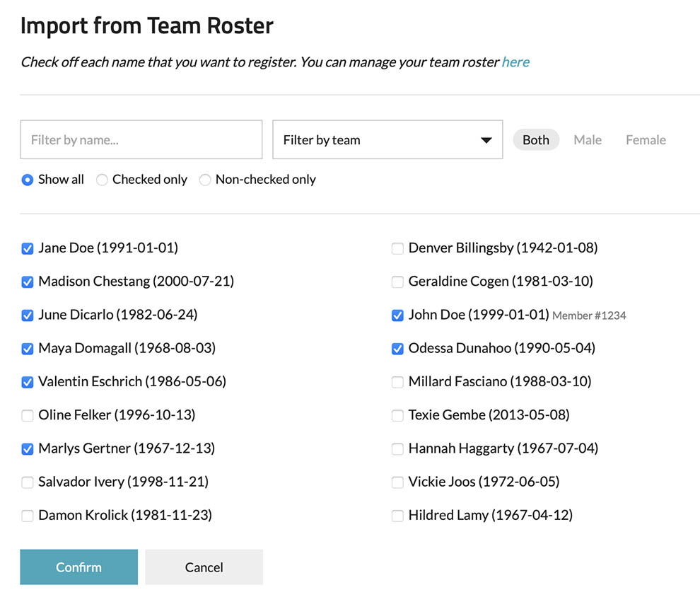
Task: Tick Denver Billingsby's checkbox
Action: pyautogui.click(x=397, y=248)
